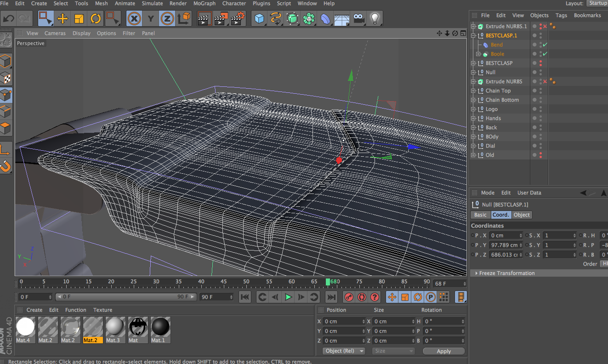Open the array modeling objects icon
Screen dimensions: 608x364
click(x=309, y=19)
